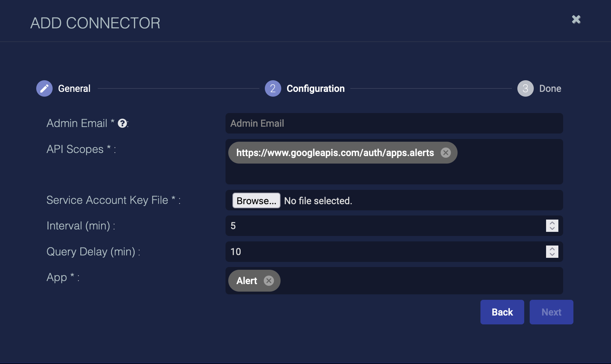The image size is (611, 364).
Task: Go back with the Back button
Action: pyautogui.click(x=502, y=312)
